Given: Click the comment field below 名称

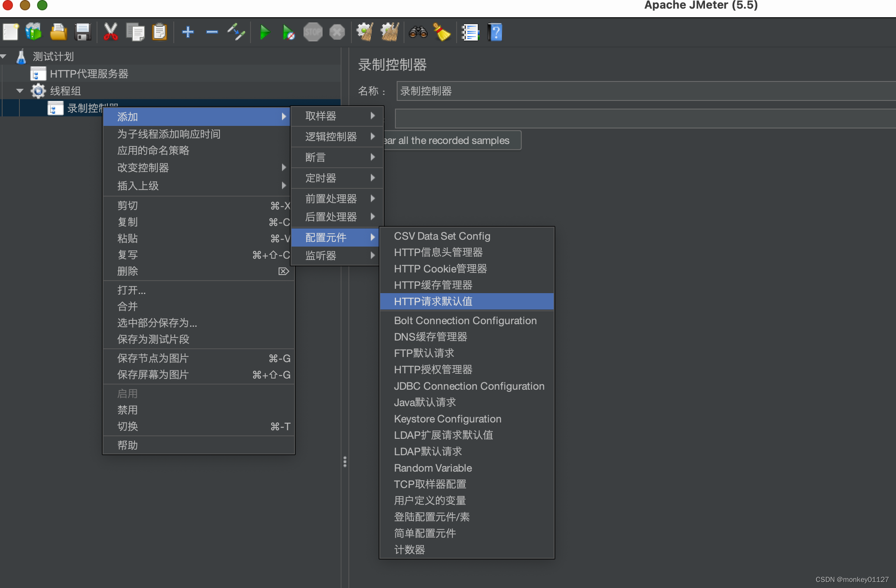Looking at the screenshot, I should 645,119.
